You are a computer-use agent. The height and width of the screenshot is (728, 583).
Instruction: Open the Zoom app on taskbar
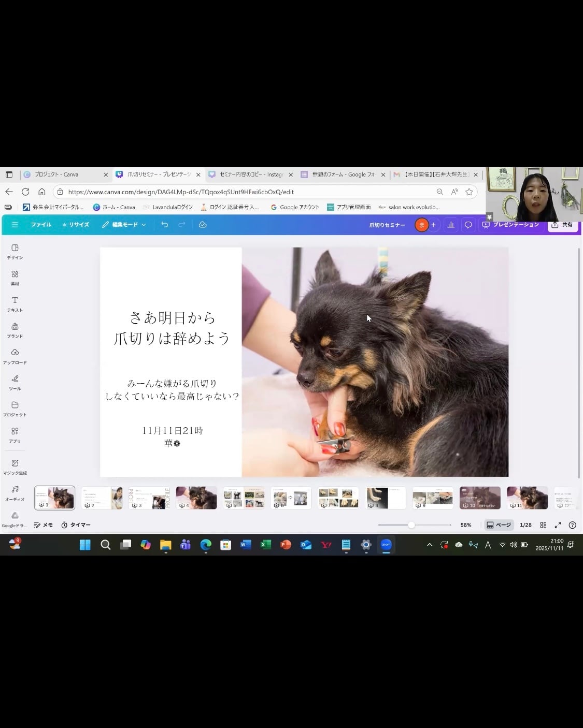pos(386,545)
